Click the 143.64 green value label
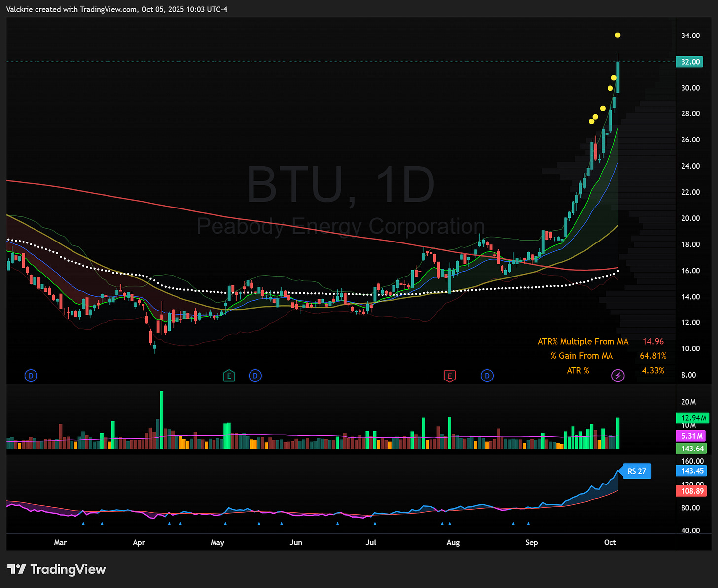The height and width of the screenshot is (588, 718). point(691,448)
